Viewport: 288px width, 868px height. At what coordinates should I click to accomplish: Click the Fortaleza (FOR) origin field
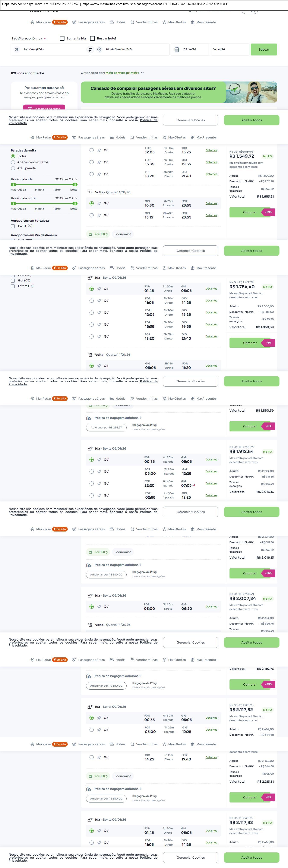51,50
